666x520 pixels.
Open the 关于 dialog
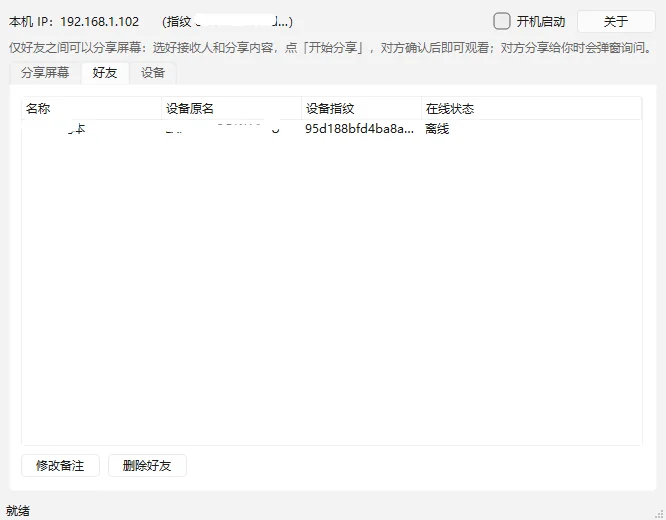(616, 21)
